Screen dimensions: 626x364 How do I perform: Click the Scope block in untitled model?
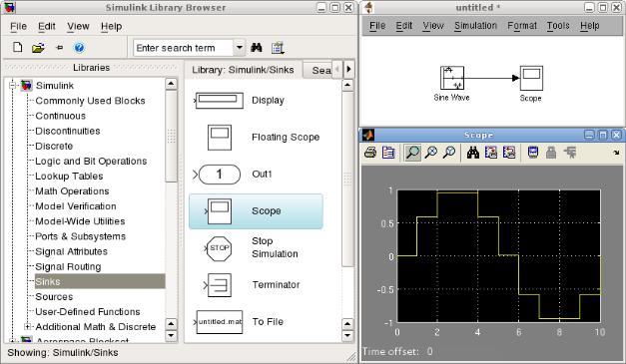(531, 78)
